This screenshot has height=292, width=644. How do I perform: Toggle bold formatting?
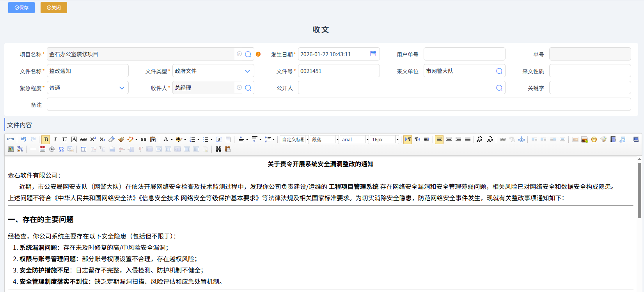46,139
